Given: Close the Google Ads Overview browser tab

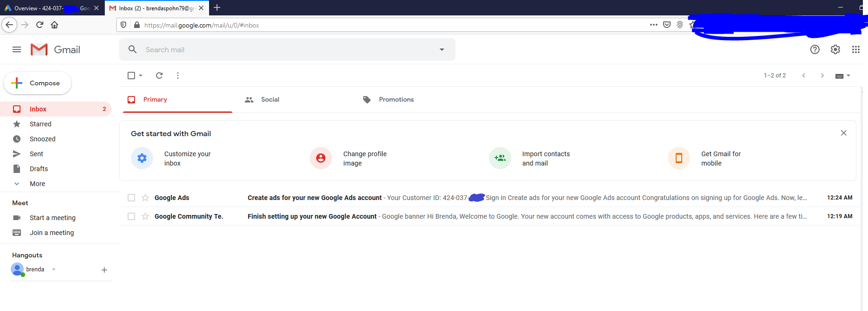Looking at the screenshot, I should [x=96, y=8].
